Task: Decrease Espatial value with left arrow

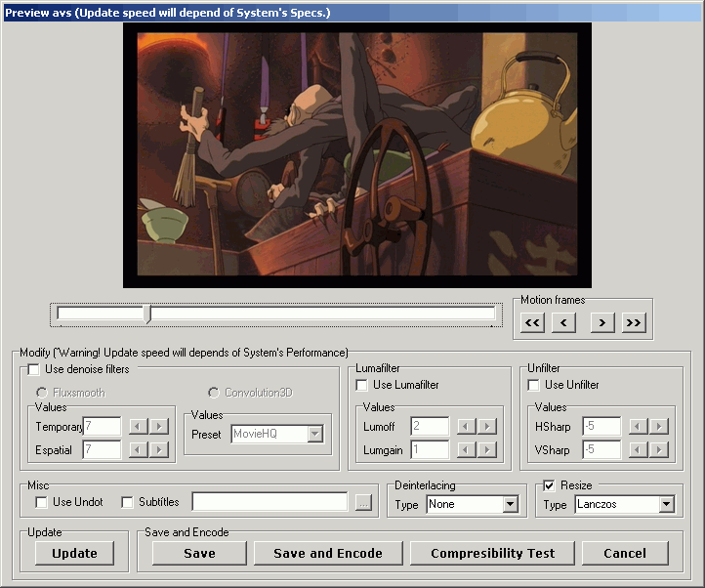Action: [138, 449]
